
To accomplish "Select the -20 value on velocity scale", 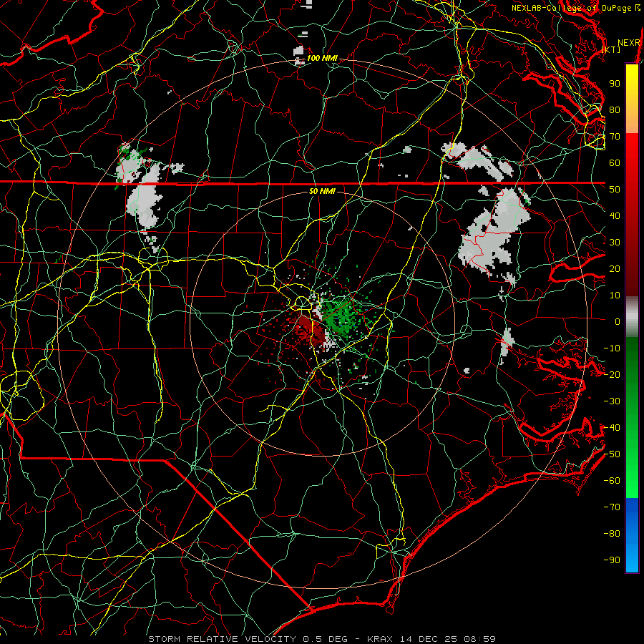I will (x=612, y=375).
